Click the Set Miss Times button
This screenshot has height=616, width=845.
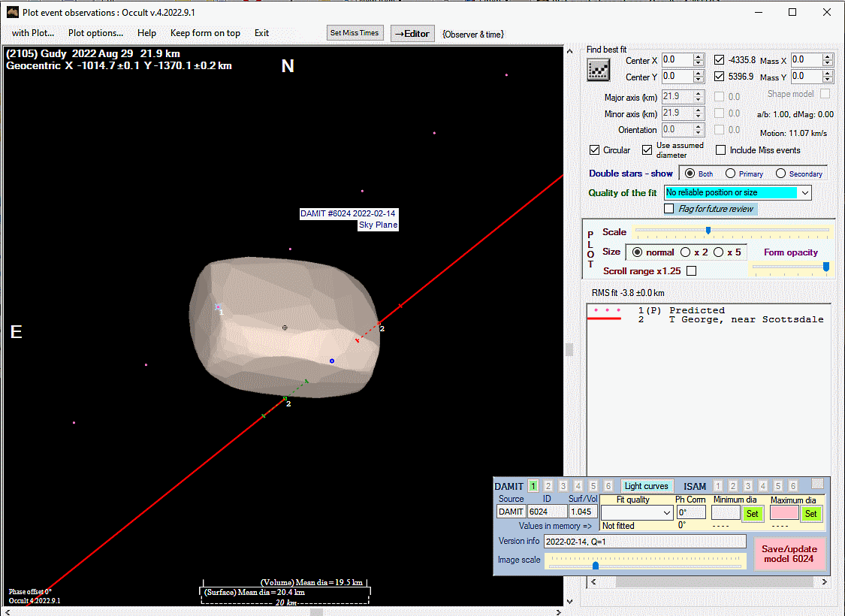tap(355, 33)
